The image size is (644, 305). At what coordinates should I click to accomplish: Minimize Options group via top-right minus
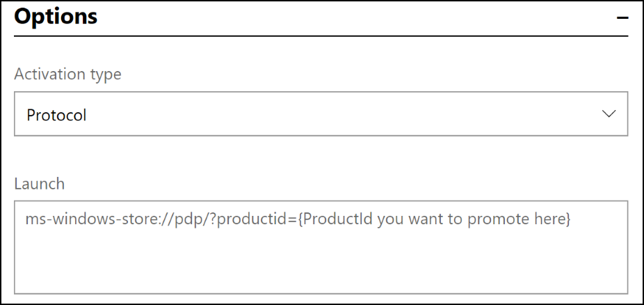(622, 18)
